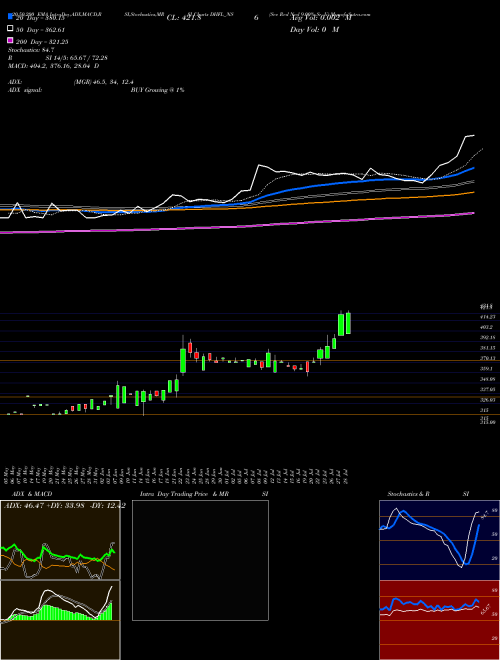The width and height of the screenshot is (500, 660).
Task: Open the ADX indicator chart panel
Action: pos(60,540)
